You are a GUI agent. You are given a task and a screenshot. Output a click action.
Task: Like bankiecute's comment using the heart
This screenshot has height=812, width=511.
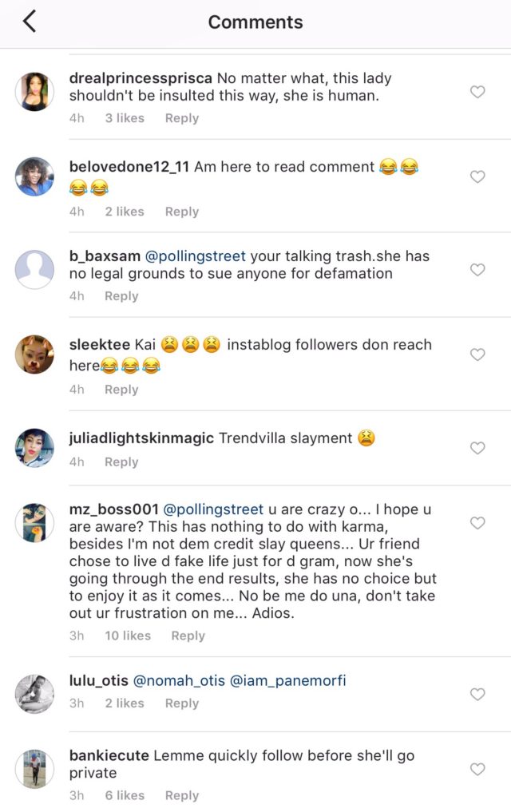click(478, 768)
